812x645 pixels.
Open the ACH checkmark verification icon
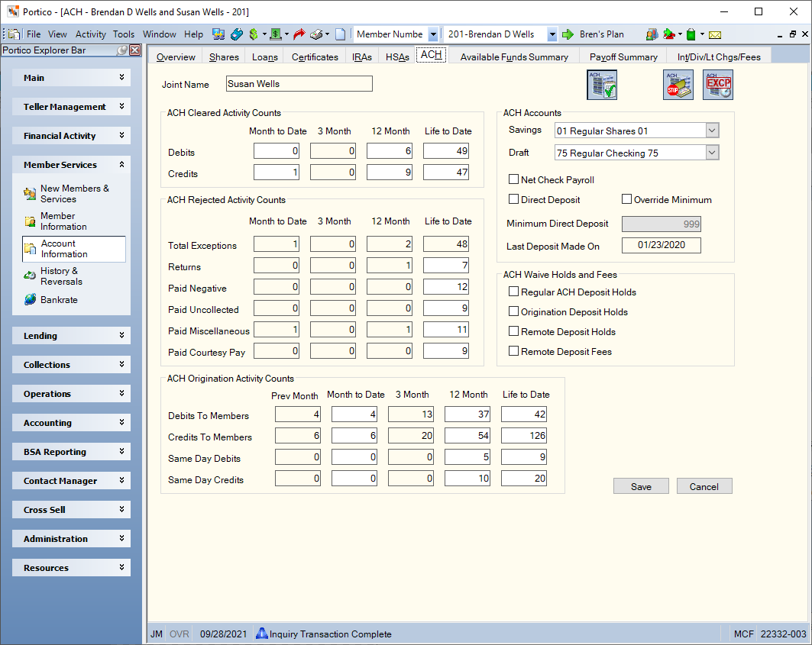(602, 85)
